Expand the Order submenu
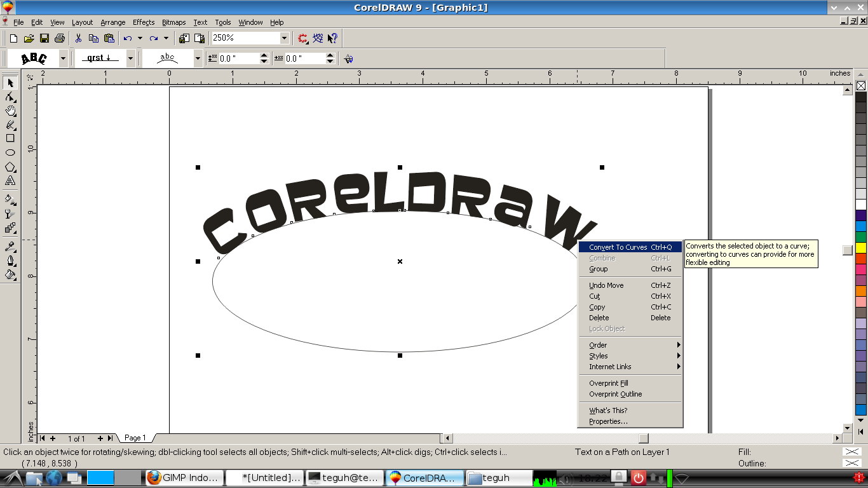 click(x=630, y=345)
